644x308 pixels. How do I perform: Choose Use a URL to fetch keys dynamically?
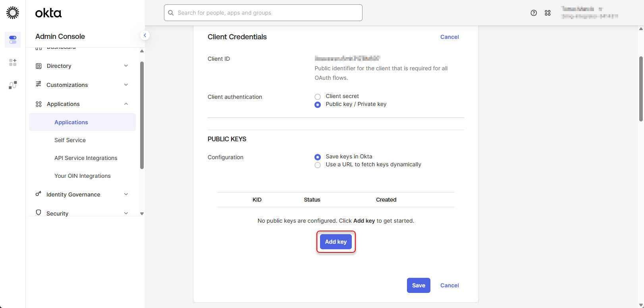(x=318, y=165)
